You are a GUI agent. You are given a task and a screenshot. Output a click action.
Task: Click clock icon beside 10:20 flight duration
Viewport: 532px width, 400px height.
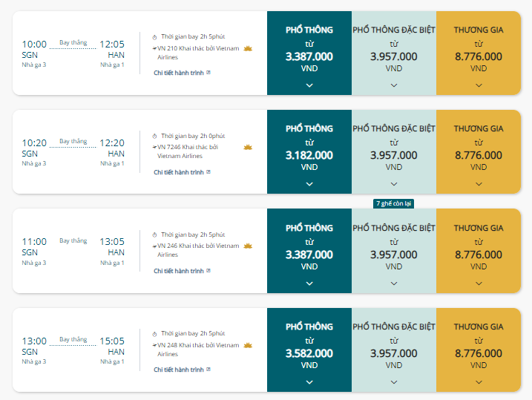click(155, 136)
